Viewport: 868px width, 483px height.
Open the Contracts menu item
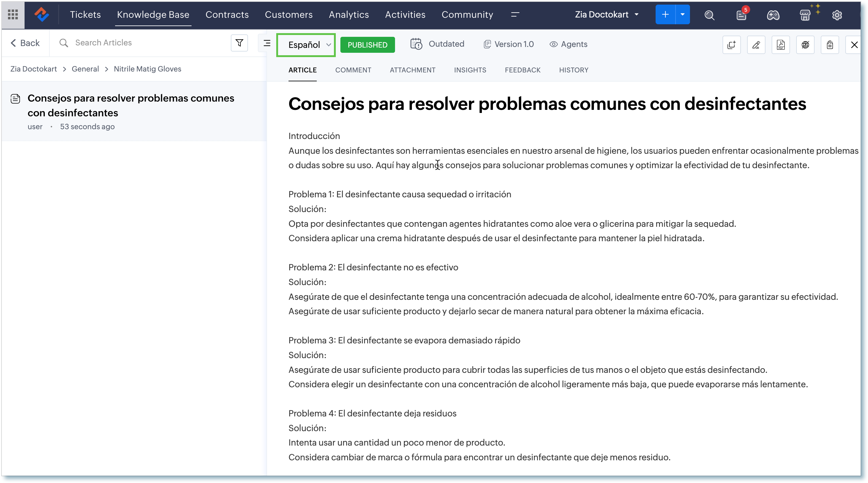click(227, 14)
